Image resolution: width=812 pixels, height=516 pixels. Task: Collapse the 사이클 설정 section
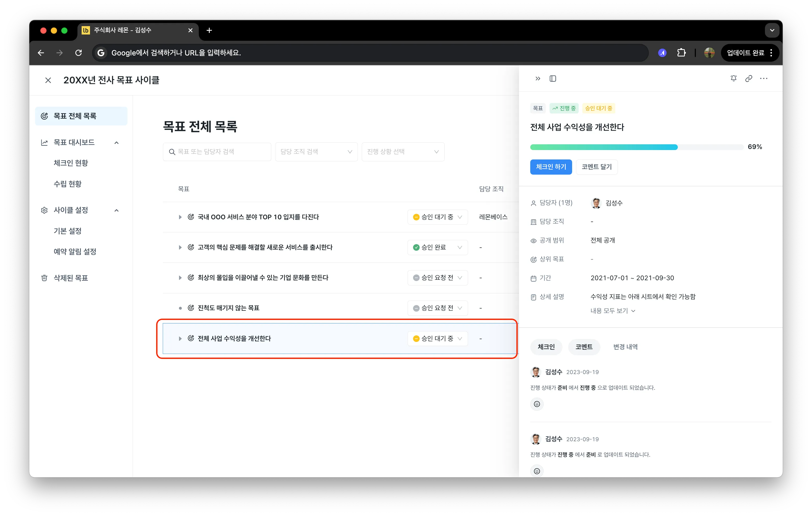116,210
